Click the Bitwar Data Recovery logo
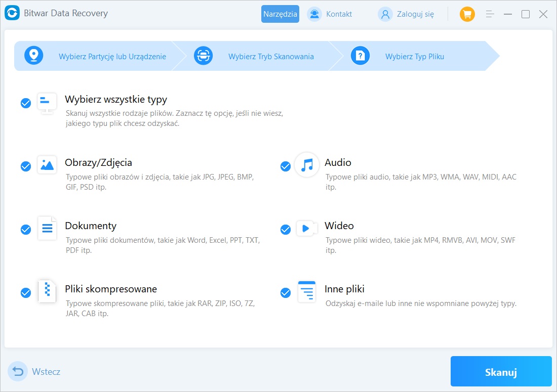Image resolution: width=557 pixels, height=392 pixels. [x=12, y=14]
